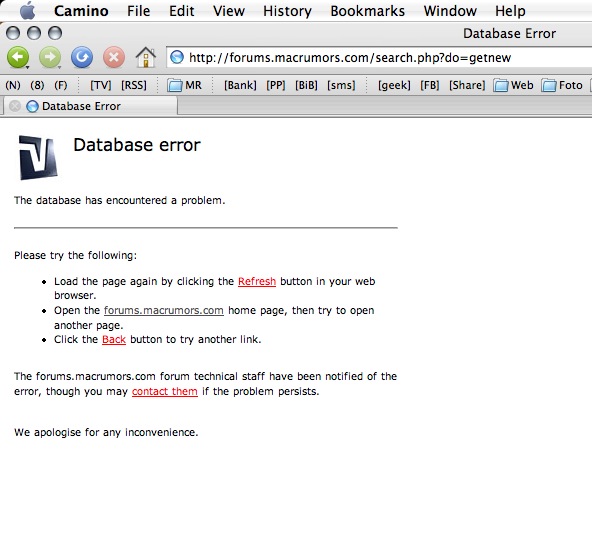Image resolution: width=592 pixels, height=540 pixels.
Task: Click the Database error heading text
Action: click(x=137, y=145)
